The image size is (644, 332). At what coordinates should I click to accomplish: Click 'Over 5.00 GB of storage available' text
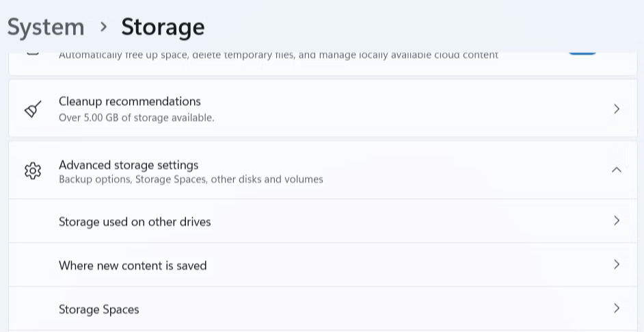pos(137,118)
